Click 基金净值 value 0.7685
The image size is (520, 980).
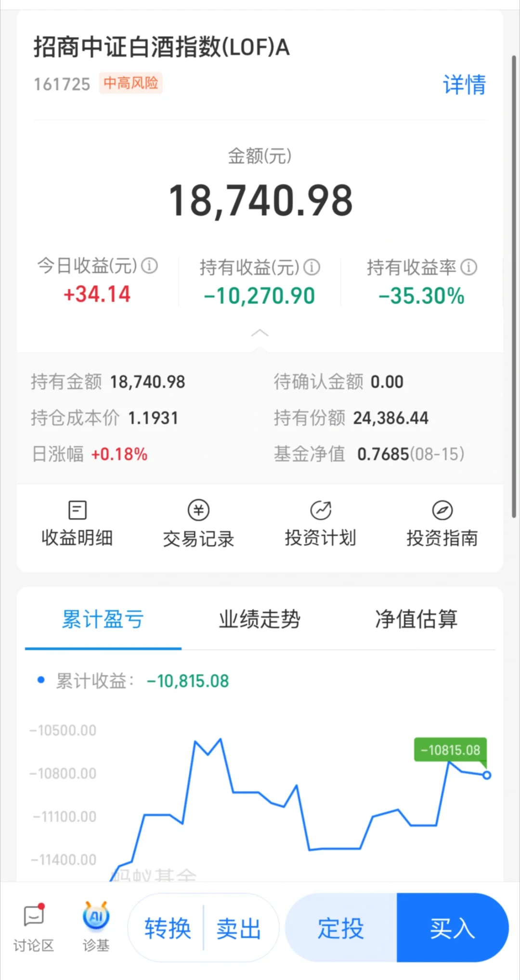tap(383, 454)
